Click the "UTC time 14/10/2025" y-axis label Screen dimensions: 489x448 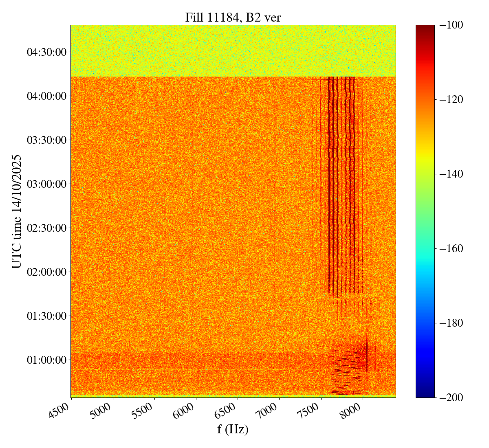pyautogui.click(x=16, y=211)
